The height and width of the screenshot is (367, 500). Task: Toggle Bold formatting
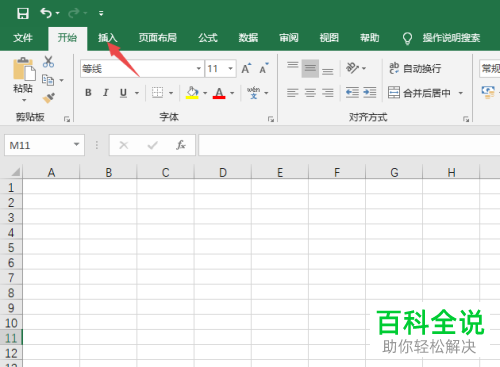88,93
